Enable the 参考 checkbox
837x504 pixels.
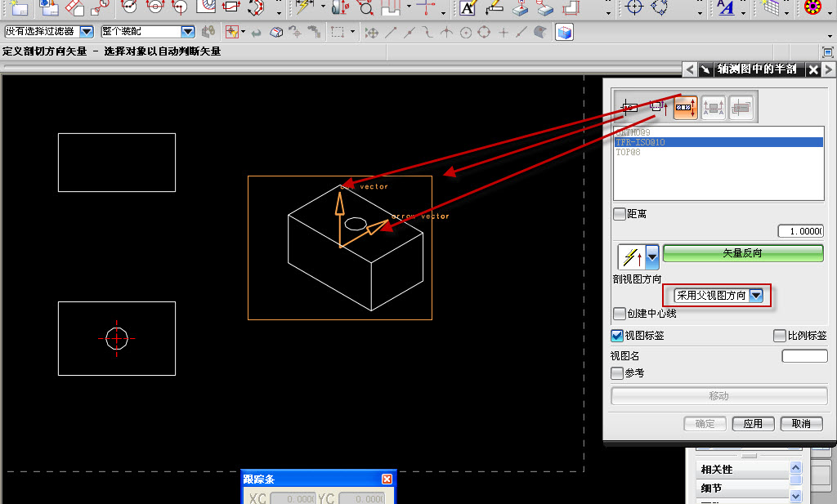(617, 372)
